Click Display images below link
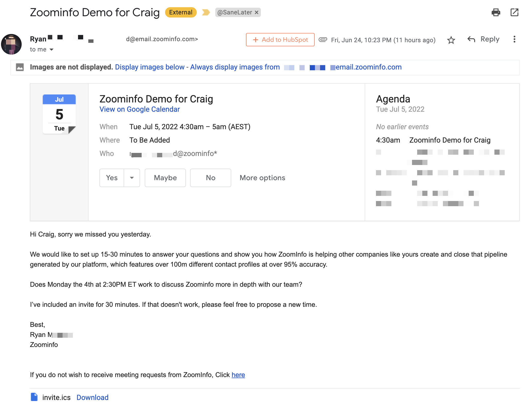 point(150,67)
